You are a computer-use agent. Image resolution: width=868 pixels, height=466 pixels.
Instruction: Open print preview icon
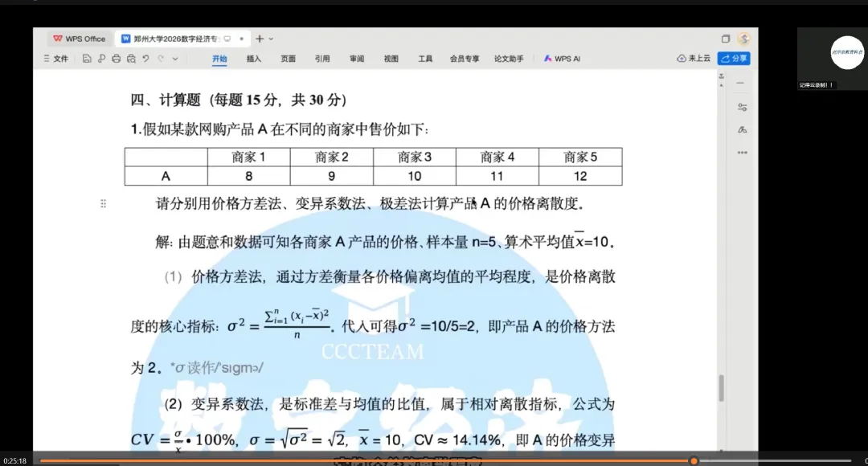(131, 59)
